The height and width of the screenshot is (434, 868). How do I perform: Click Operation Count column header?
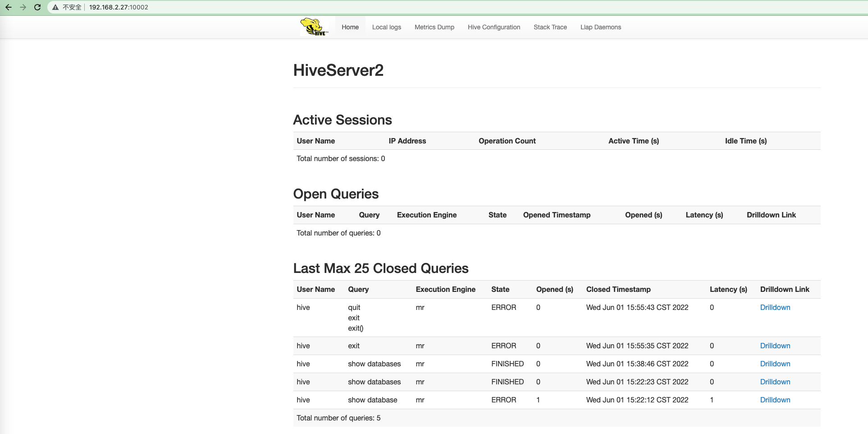[x=507, y=141]
